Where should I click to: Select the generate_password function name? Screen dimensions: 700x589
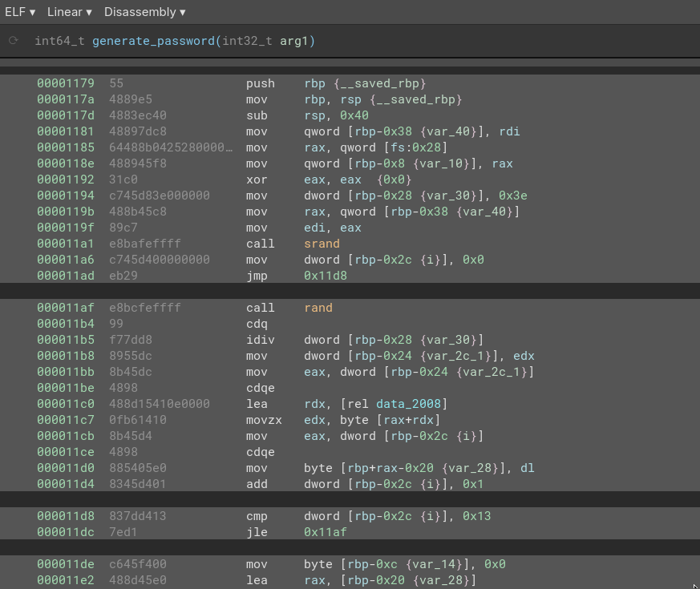pos(152,41)
